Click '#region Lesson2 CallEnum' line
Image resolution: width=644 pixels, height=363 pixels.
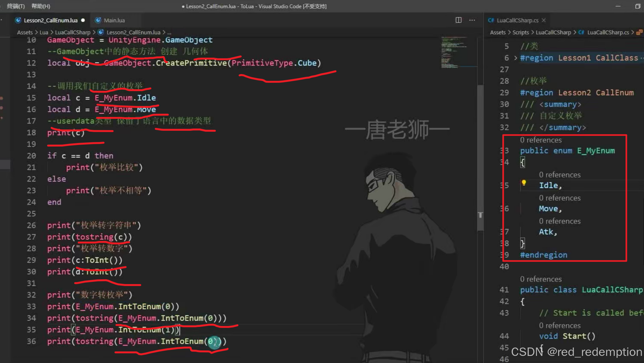(577, 93)
